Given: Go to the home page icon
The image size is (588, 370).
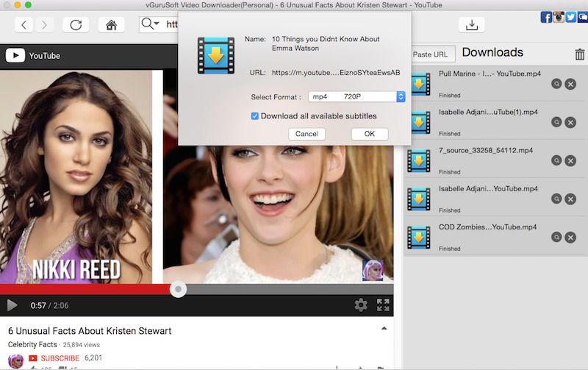Looking at the screenshot, I should coord(111,25).
